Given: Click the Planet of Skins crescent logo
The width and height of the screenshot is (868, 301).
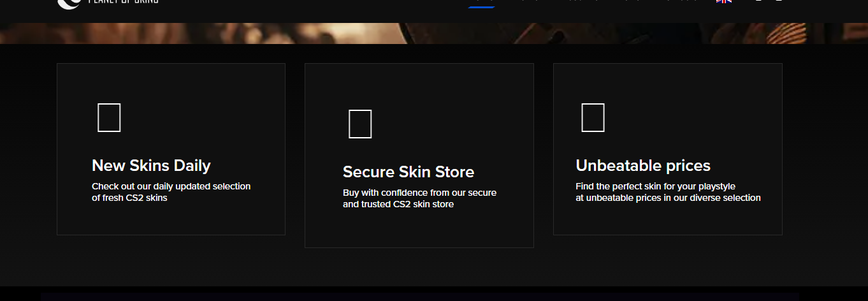Looking at the screenshot, I should click(67, 3).
